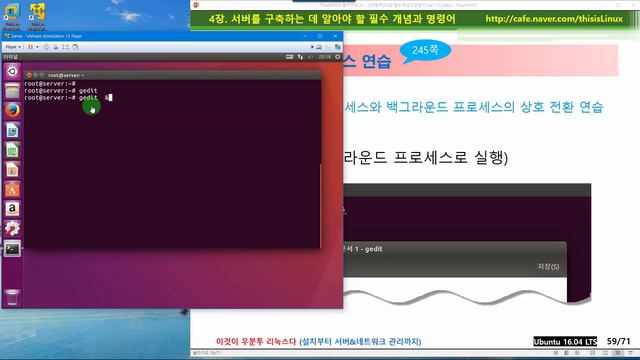Select the Terminal icon in launcher

(12, 248)
